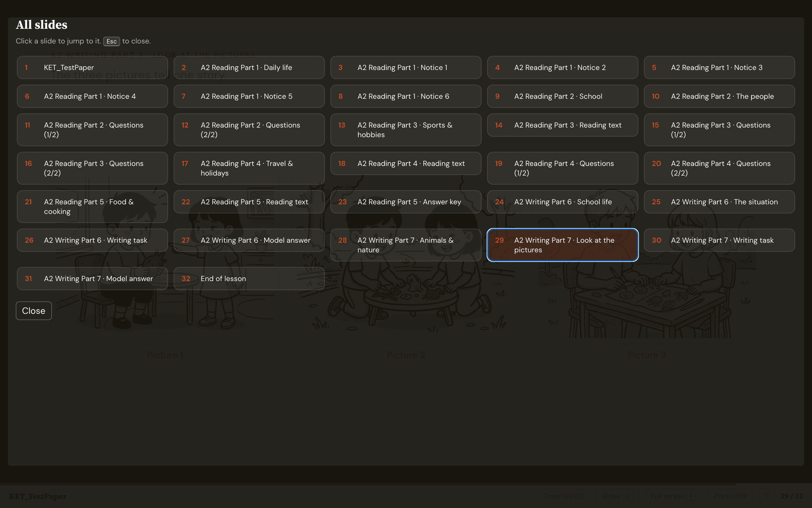812x508 pixels.
Task: Jump to slide 1 KET_TestPaper
Action: (x=92, y=67)
